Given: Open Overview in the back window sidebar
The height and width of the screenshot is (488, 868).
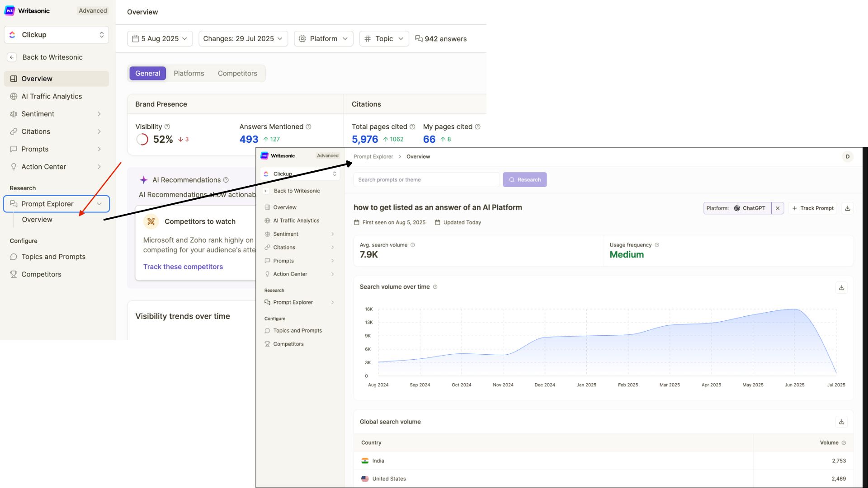Looking at the screenshot, I should (57, 79).
